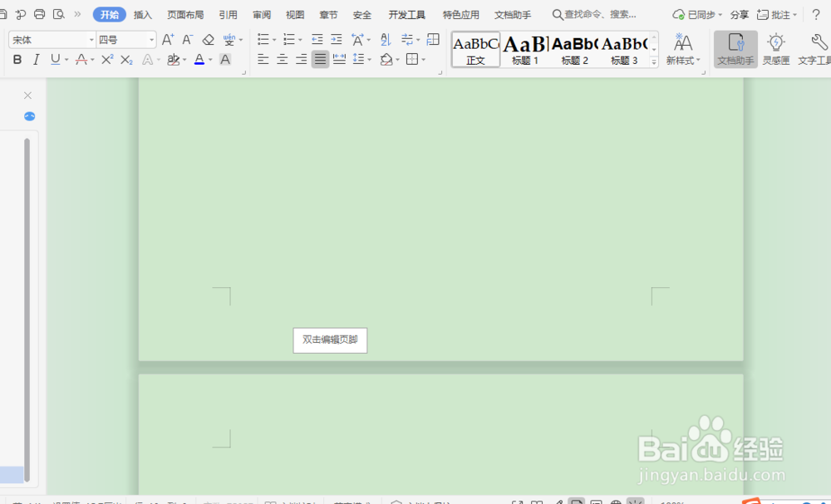This screenshot has width=831, height=504.
Task: Toggle distributed alignment
Action: pos(339,59)
